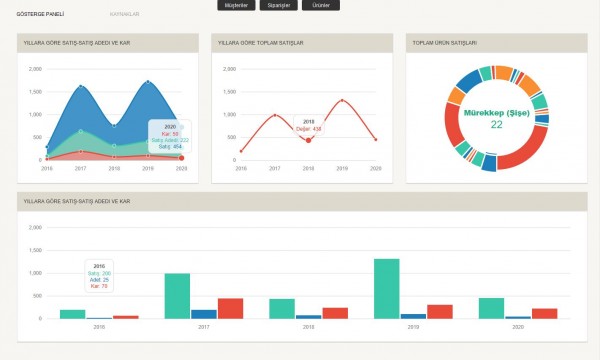
Task: Click the 2016 tooltip in the bar chart
Action: pos(99,276)
